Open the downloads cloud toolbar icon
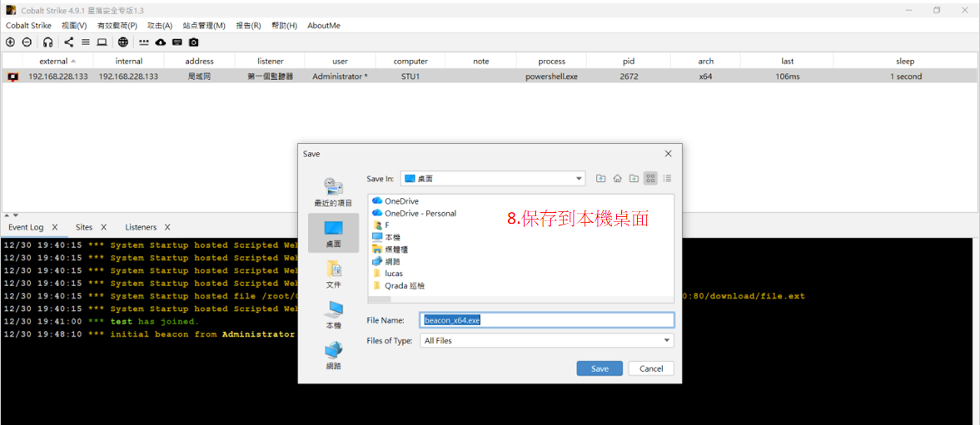Screen dimensions: 980x425 point(161,42)
